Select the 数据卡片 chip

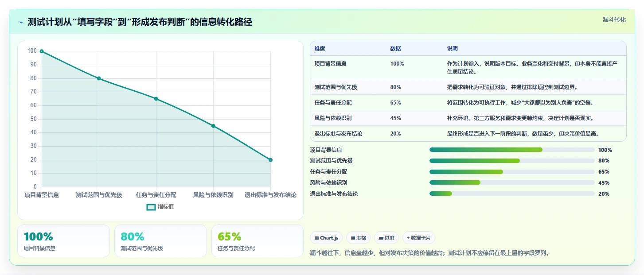coord(418,238)
